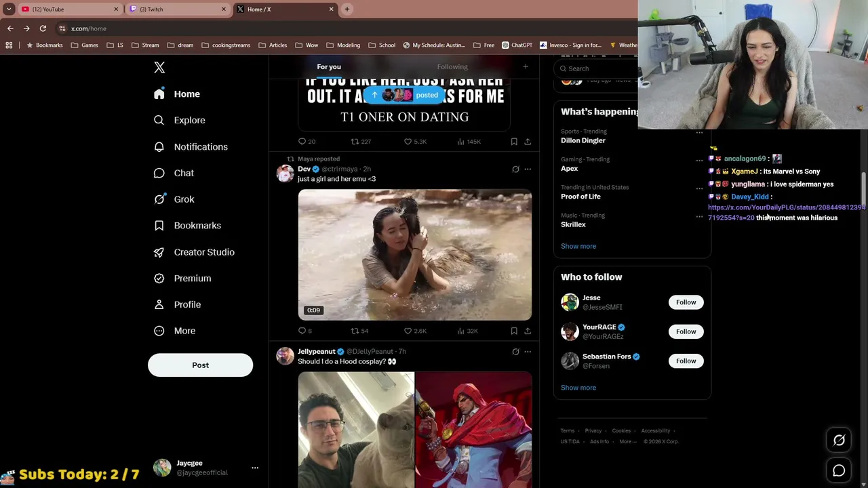Jump to the new posts pill
The image size is (868, 488).
[404, 95]
